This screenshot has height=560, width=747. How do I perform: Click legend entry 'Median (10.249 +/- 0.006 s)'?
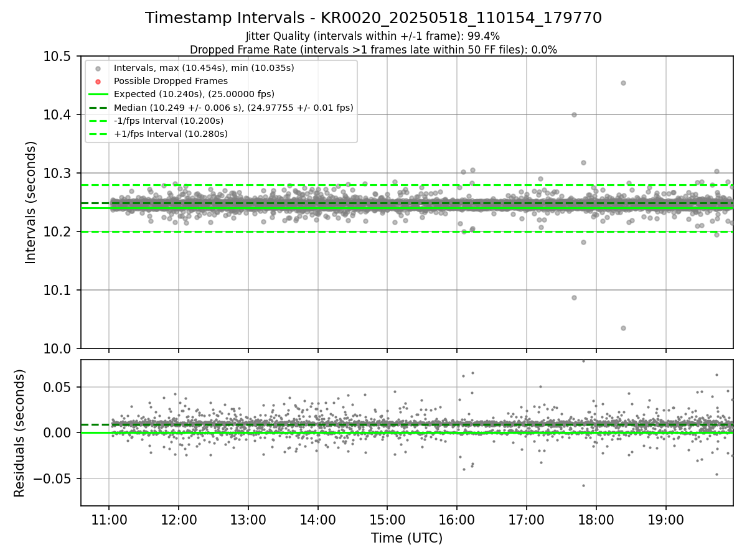pyautogui.click(x=233, y=108)
